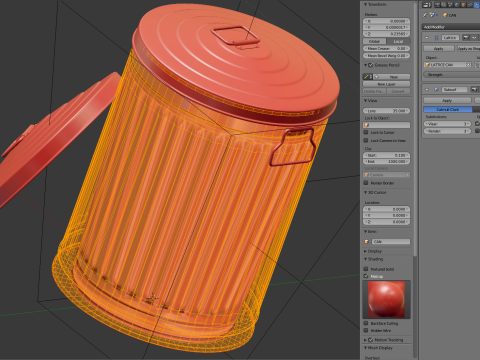Select Catmull-Clark subdivision type
Viewport: 480px width, 360px height.
(448, 109)
